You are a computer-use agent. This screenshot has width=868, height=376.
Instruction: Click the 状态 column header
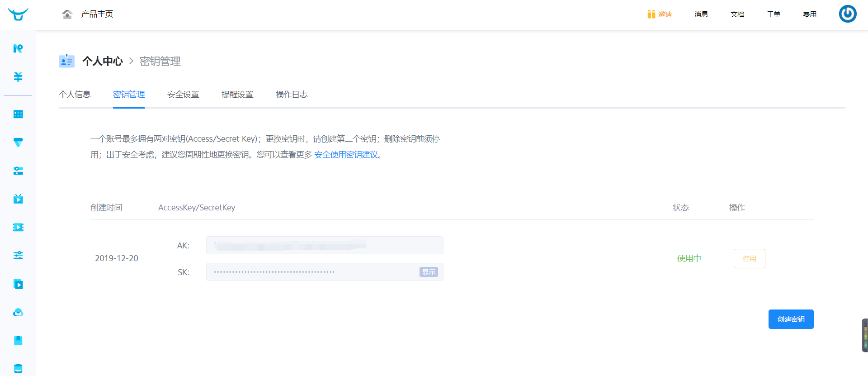681,208
